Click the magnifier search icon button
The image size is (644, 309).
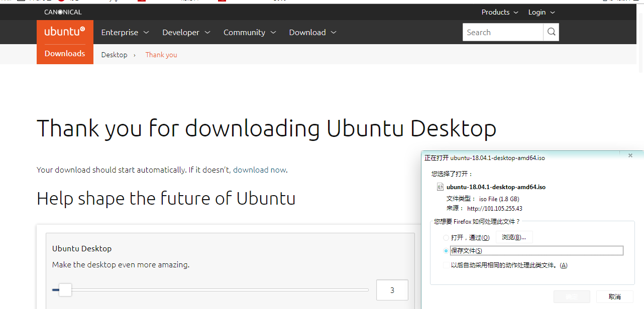(551, 32)
